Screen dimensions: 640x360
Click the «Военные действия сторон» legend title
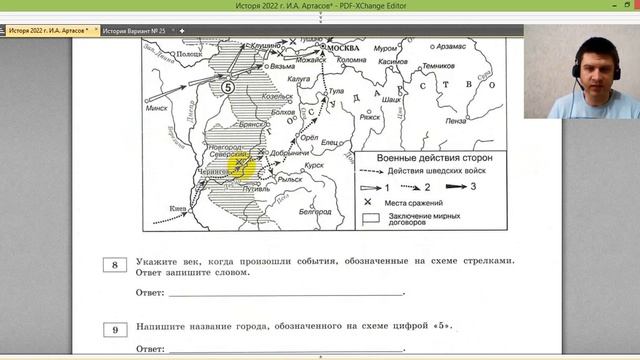coord(434,158)
